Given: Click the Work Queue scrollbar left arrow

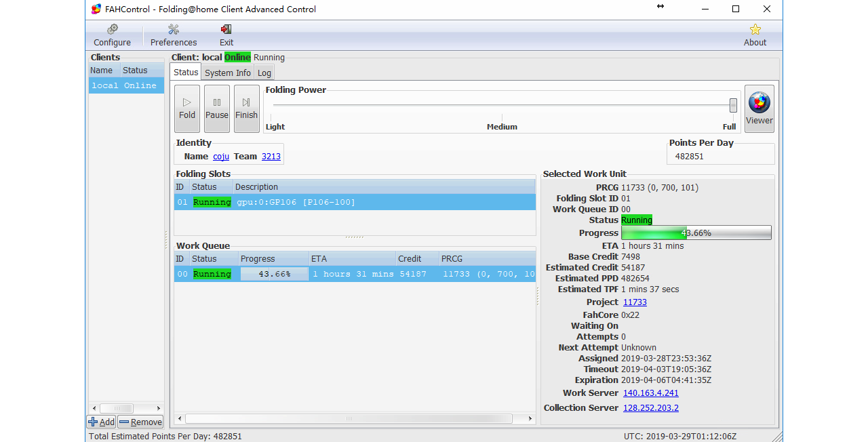Looking at the screenshot, I should pyautogui.click(x=179, y=419).
